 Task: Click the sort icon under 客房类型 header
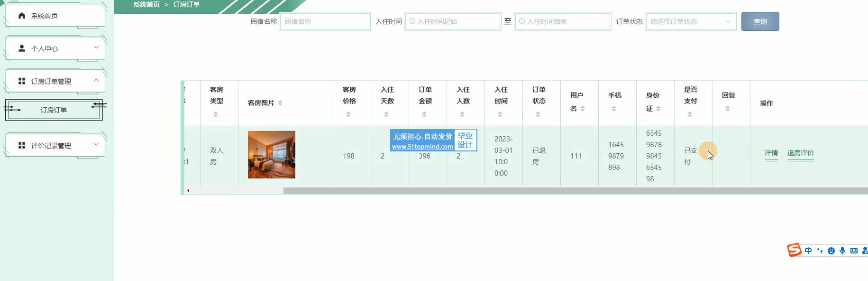tap(216, 114)
